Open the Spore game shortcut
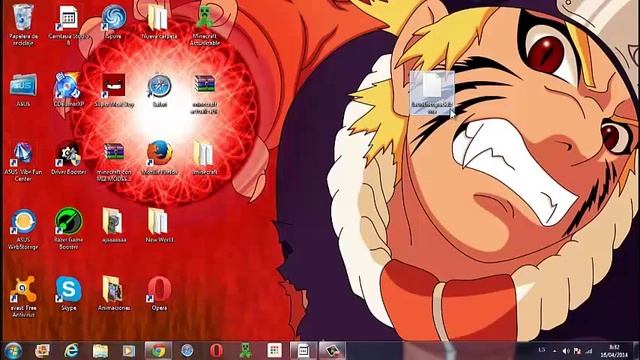The height and width of the screenshot is (360, 640). click(113, 22)
